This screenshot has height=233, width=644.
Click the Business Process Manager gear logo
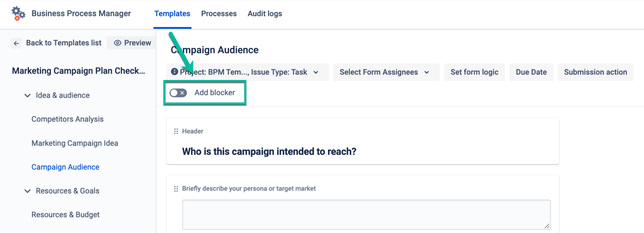18,13
